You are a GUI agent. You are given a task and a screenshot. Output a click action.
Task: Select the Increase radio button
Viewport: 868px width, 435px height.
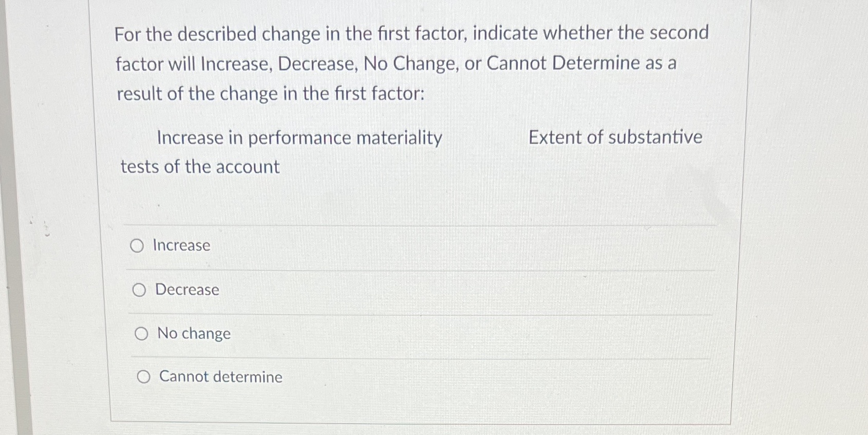point(137,245)
